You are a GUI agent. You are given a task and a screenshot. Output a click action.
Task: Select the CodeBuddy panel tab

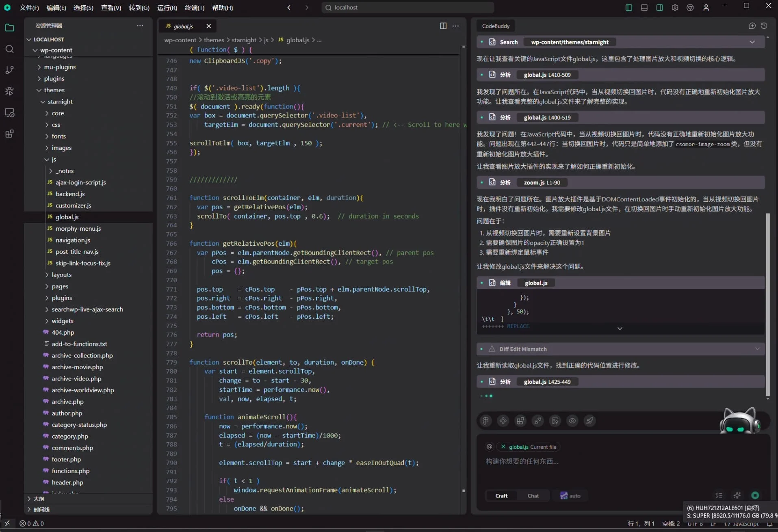point(496,26)
